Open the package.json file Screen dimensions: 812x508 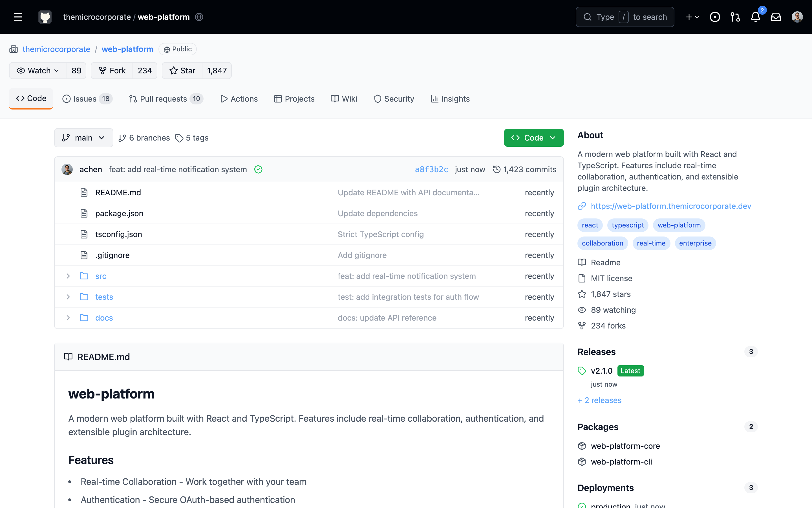119,213
